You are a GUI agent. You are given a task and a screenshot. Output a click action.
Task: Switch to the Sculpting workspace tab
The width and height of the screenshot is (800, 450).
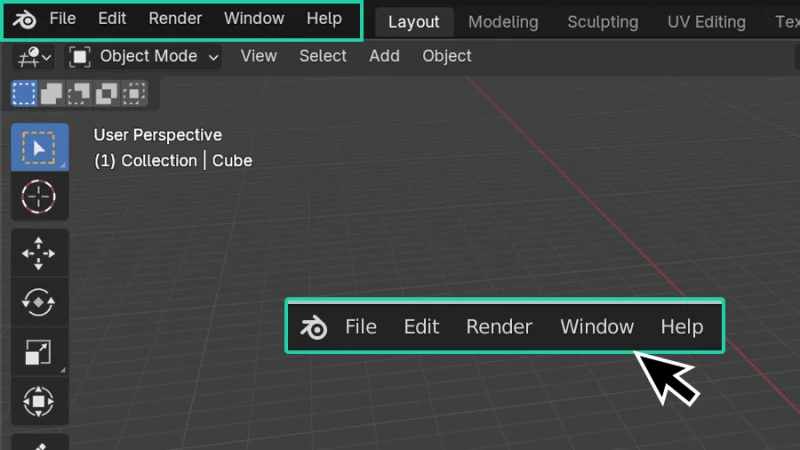coord(603,22)
